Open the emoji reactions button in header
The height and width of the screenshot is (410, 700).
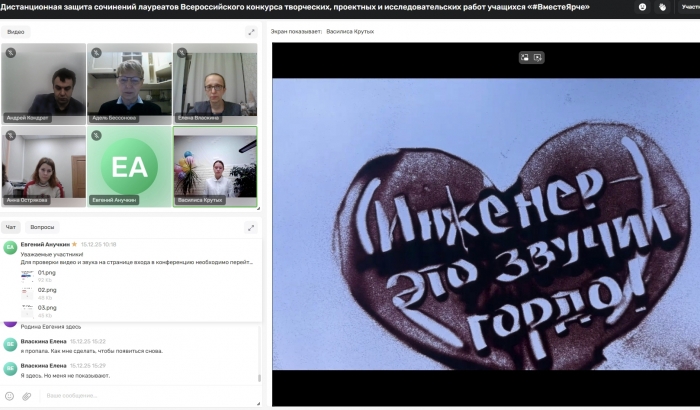642,7
